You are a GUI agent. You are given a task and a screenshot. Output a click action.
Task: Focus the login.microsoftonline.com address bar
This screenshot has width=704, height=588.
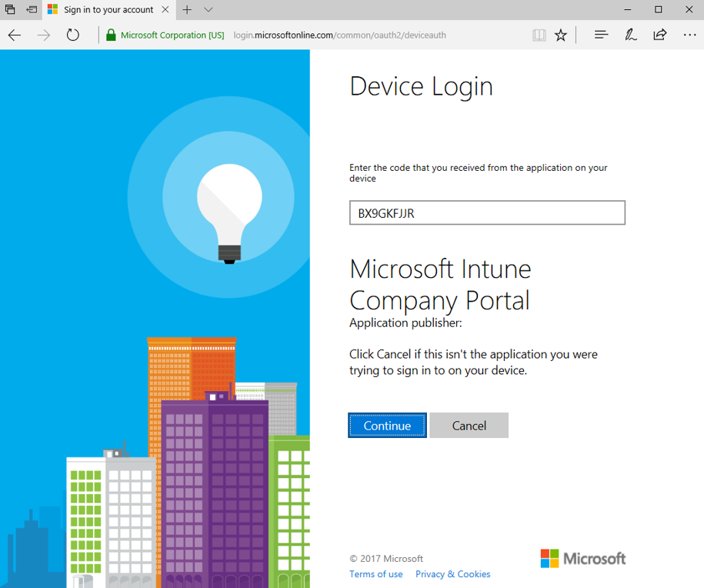339,35
